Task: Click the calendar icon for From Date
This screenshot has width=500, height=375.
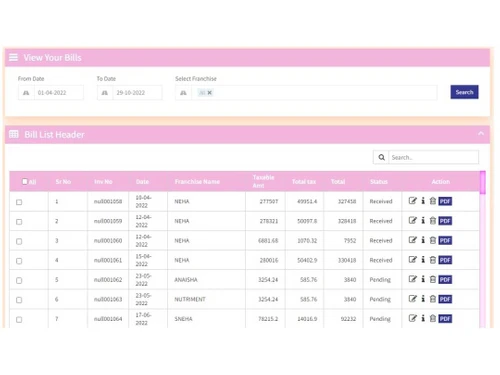Action: click(26, 93)
